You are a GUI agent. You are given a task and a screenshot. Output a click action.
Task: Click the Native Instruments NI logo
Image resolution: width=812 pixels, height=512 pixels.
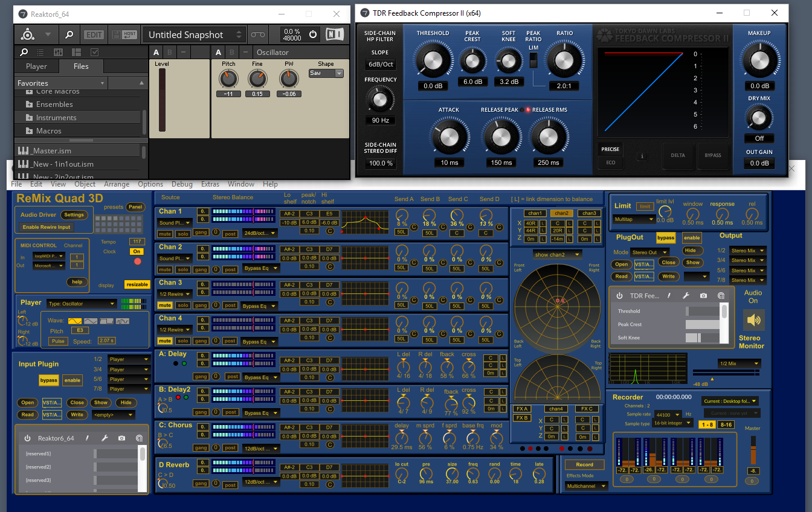334,34
